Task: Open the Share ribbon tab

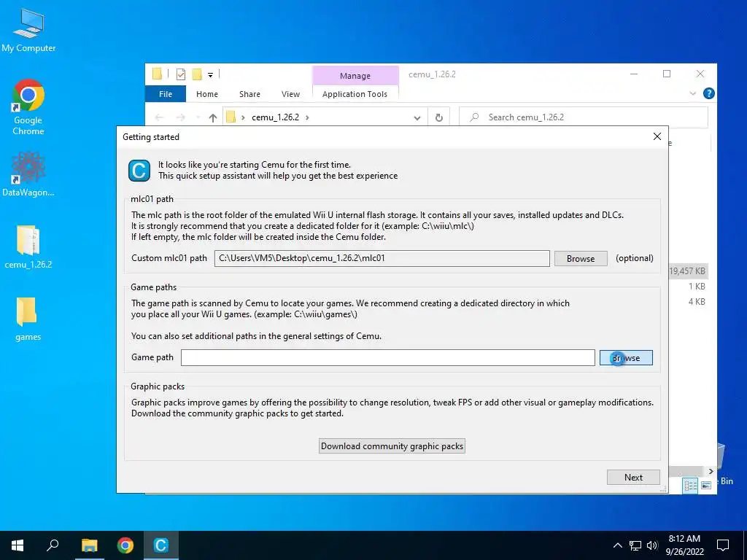Action: coord(249,94)
